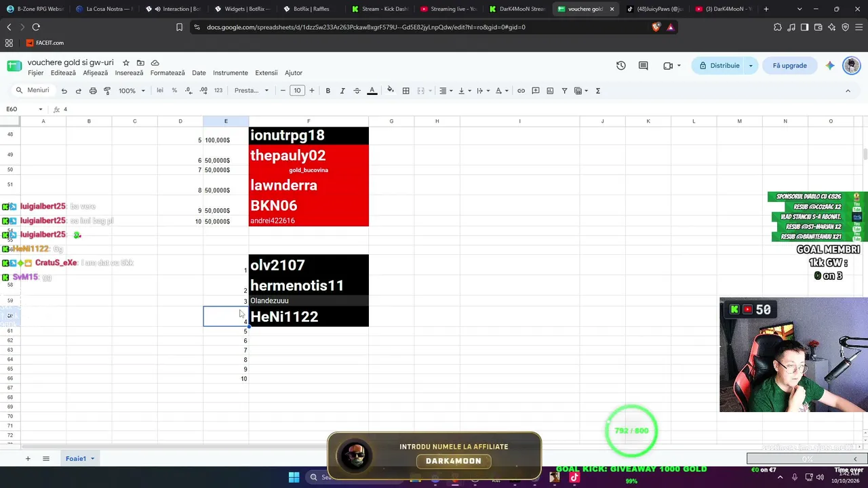The height and width of the screenshot is (488, 868).
Task: Print the spreadsheet using the printer icon
Action: pos(93,91)
